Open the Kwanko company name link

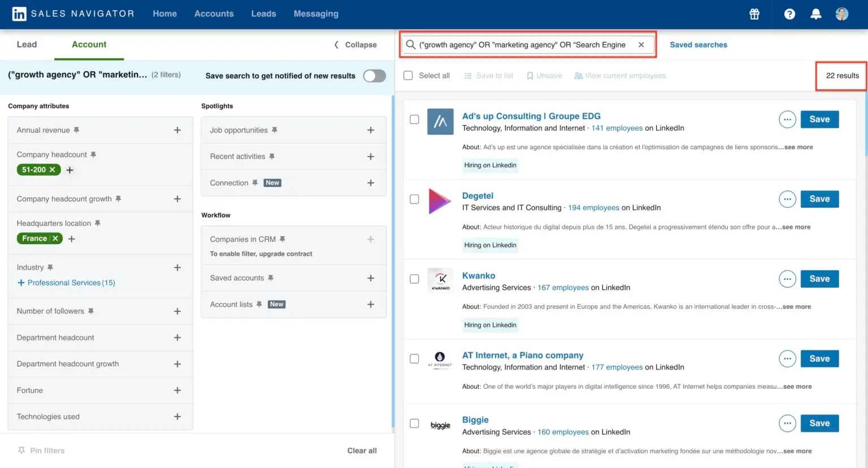479,275
